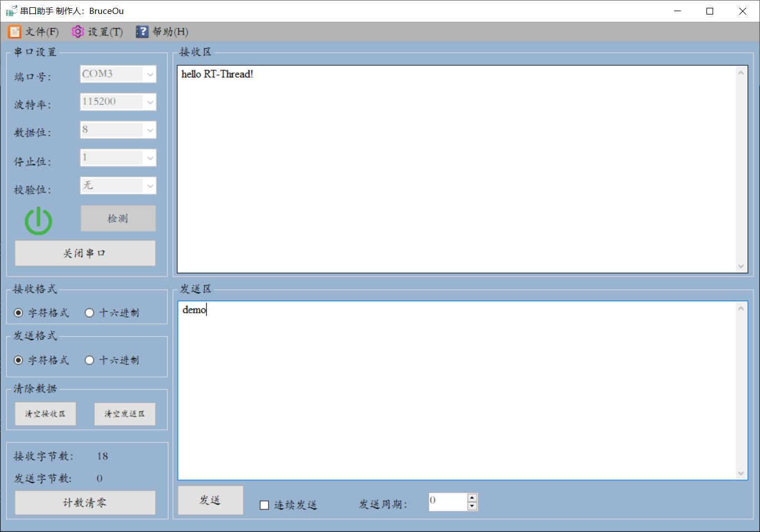Click the 清空接收区 button

pos(45,414)
